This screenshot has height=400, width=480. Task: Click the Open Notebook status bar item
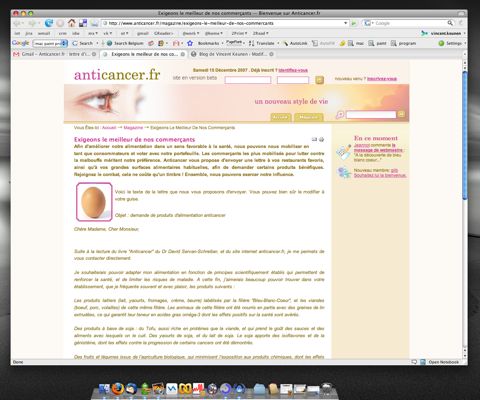tap(440, 362)
